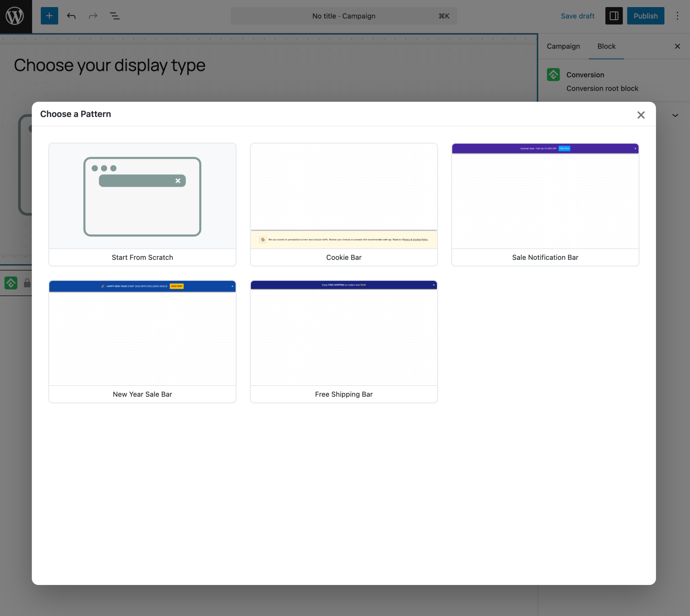Choose the Cookie Bar pattern
The height and width of the screenshot is (616, 690).
click(x=343, y=205)
